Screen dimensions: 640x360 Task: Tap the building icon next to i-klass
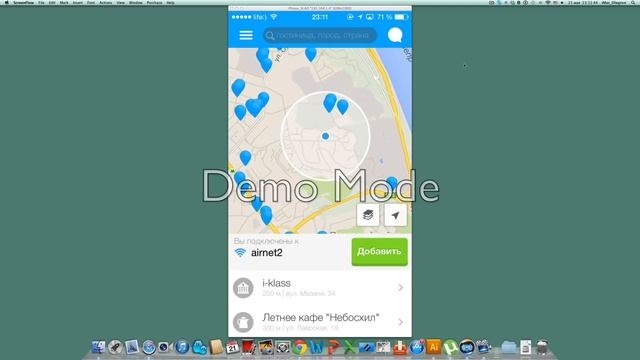243,288
